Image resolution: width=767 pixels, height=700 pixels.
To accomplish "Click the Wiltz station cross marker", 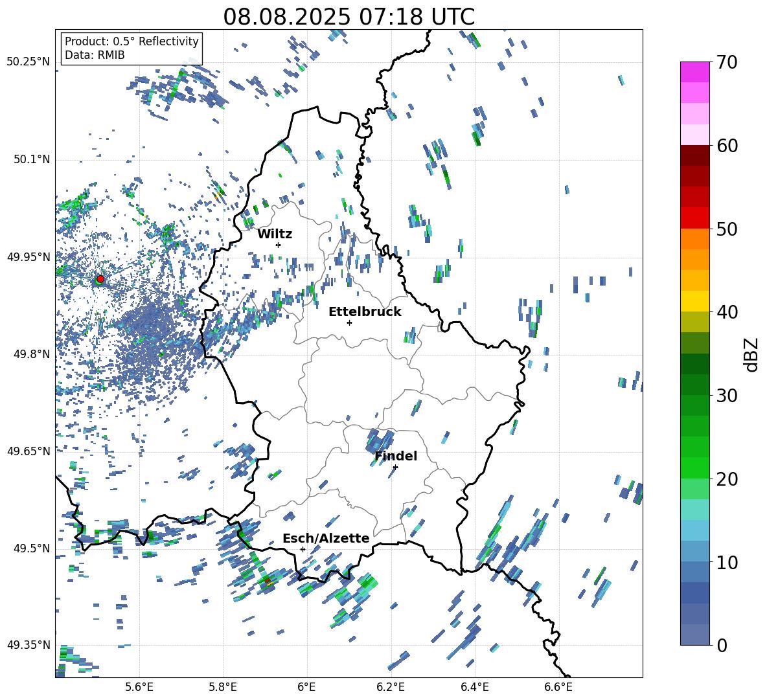I will tap(279, 245).
